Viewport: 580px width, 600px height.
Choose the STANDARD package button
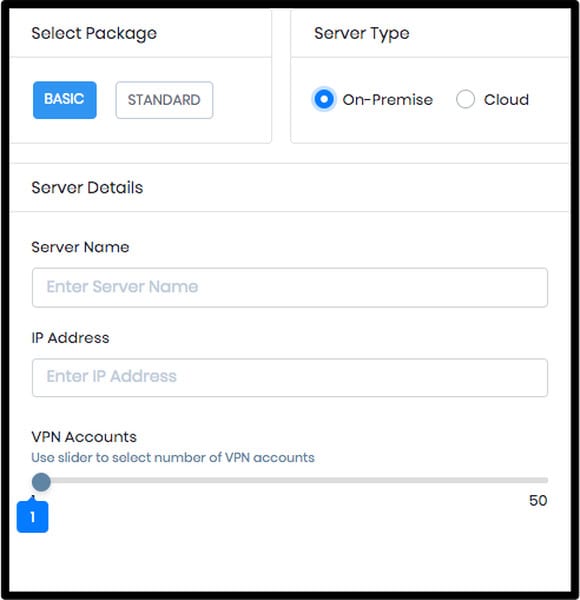tap(164, 100)
